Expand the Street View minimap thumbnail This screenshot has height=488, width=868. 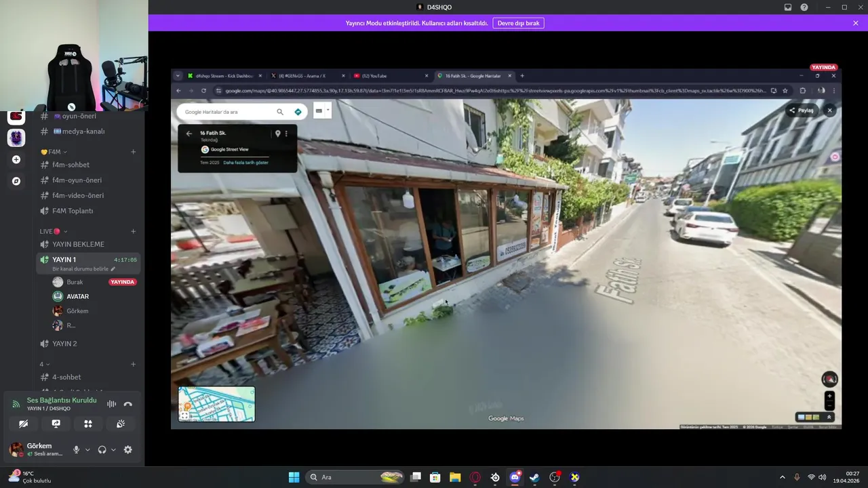click(x=184, y=415)
